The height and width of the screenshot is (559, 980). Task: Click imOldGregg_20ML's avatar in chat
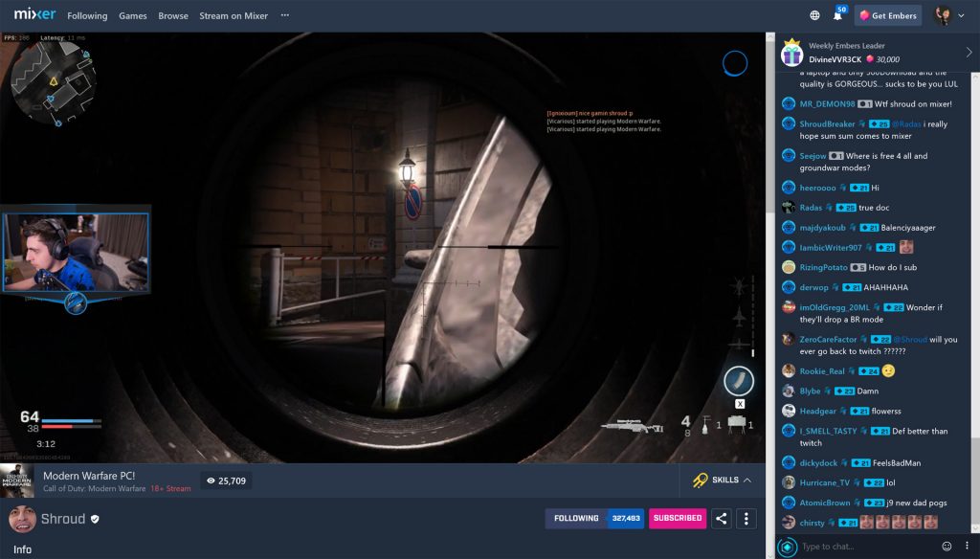coord(789,307)
